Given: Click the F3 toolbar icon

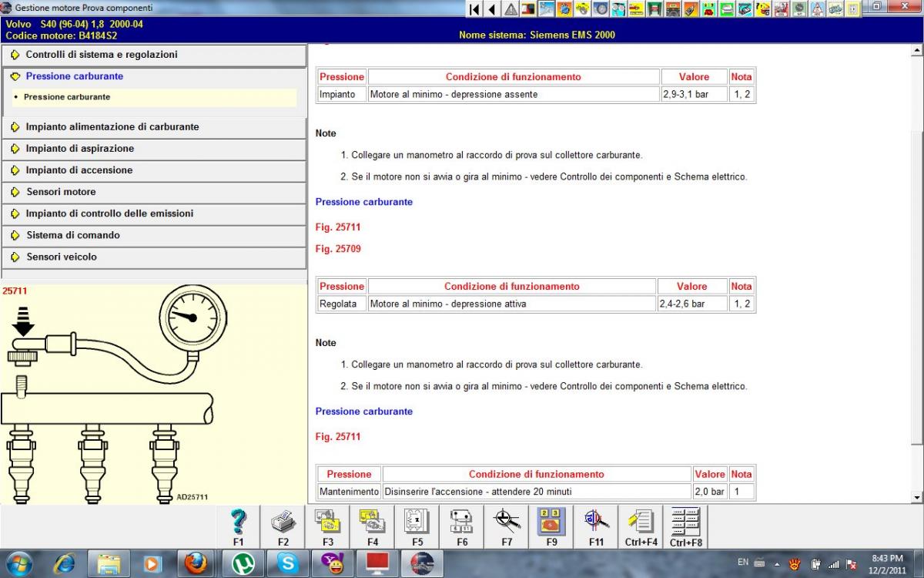Looking at the screenshot, I should click(x=328, y=527).
